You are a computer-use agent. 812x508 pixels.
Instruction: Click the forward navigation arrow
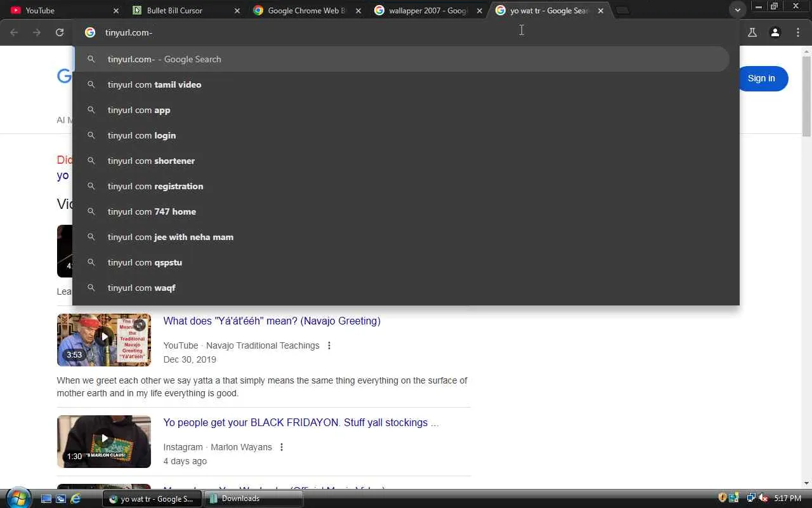point(37,32)
